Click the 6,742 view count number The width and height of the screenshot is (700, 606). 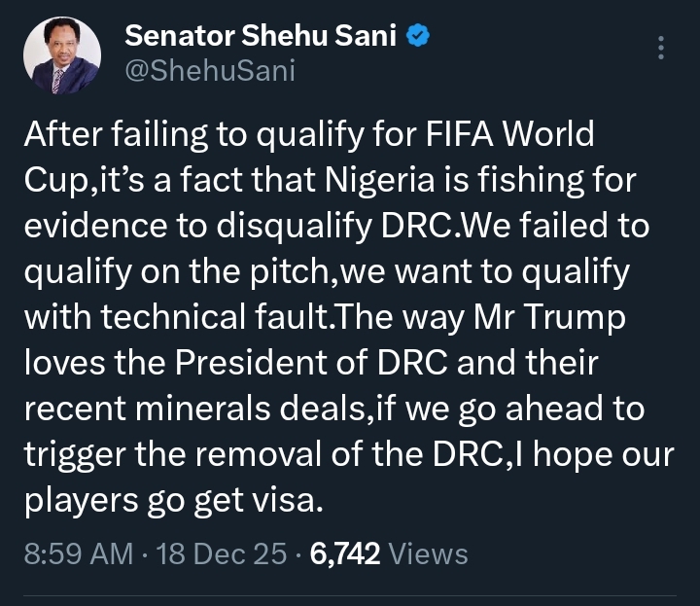(344, 554)
